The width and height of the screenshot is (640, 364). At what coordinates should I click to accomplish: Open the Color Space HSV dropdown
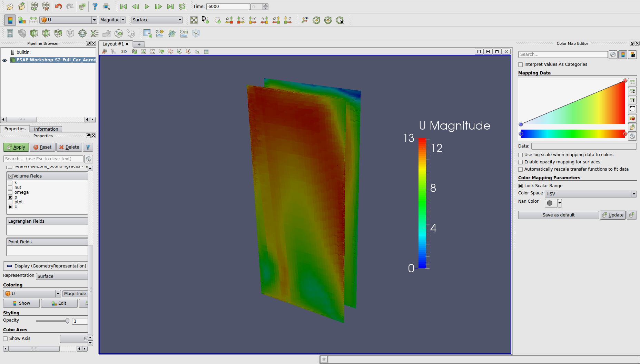591,194
